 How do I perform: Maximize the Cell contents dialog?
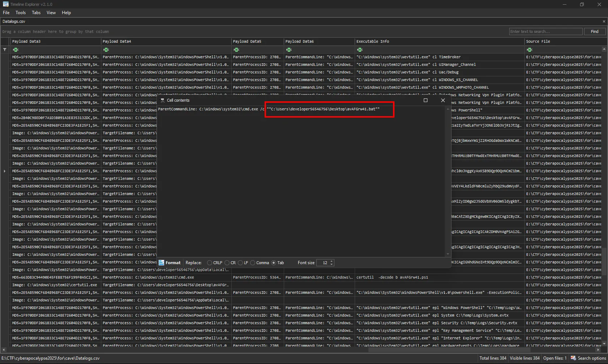(x=426, y=100)
